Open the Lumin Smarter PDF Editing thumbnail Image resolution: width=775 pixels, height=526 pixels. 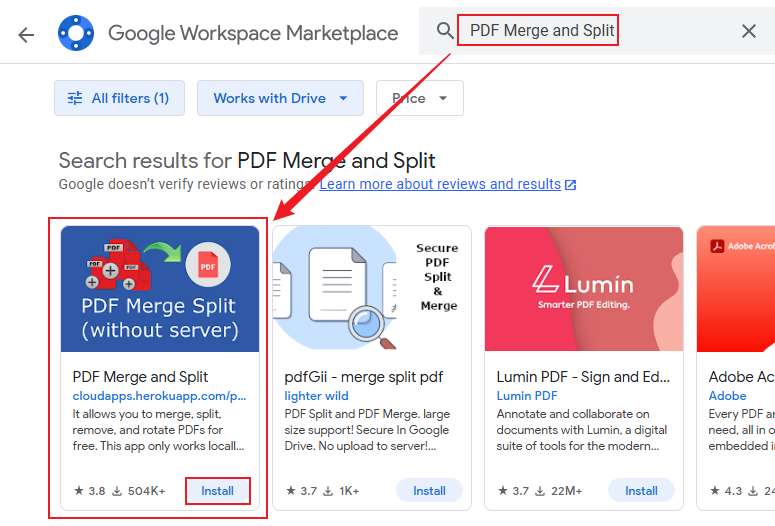[584, 289]
